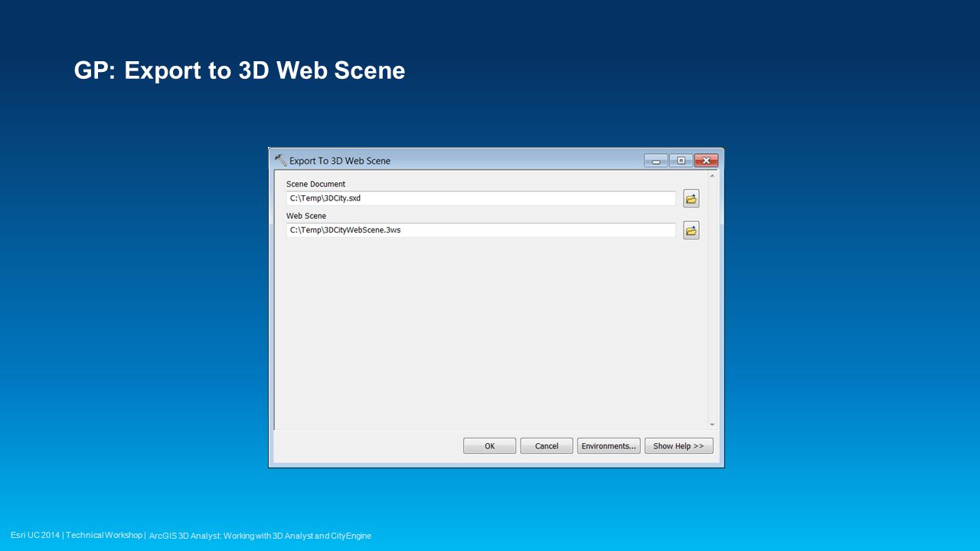
Task: Select the "Scene Document" label text
Action: [315, 184]
